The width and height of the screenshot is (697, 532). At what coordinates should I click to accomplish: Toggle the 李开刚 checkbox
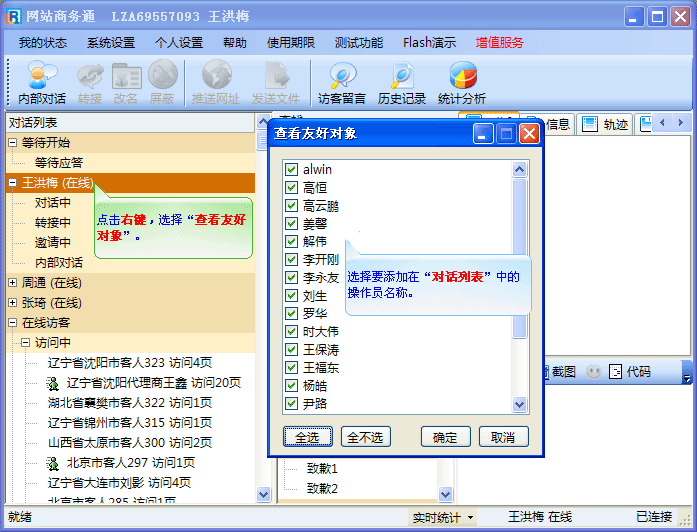(292, 260)
